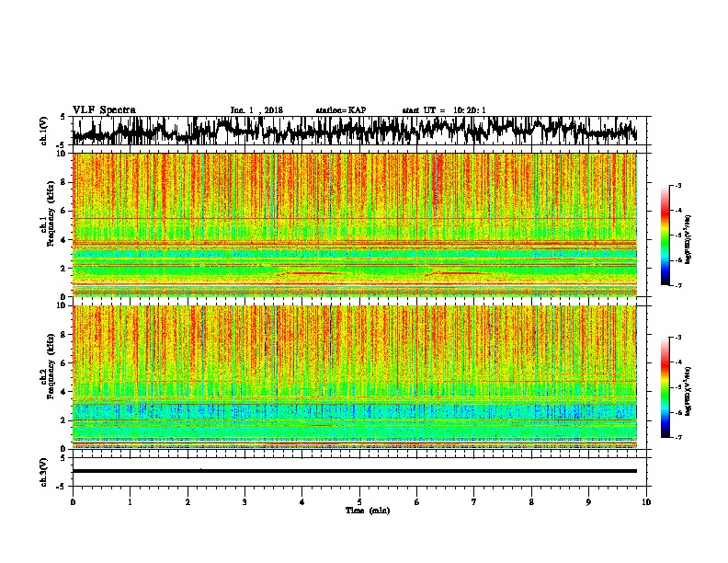Click time axis tick label "5"
Image resolution: width=728 pixels, height=563 pixels.
(359, 502)
